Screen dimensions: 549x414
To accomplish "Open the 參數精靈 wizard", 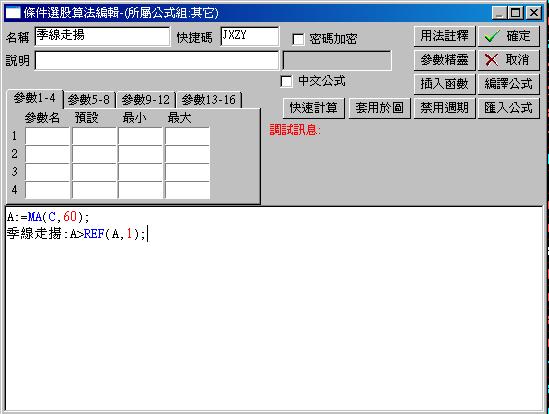I will pos(444,60).
